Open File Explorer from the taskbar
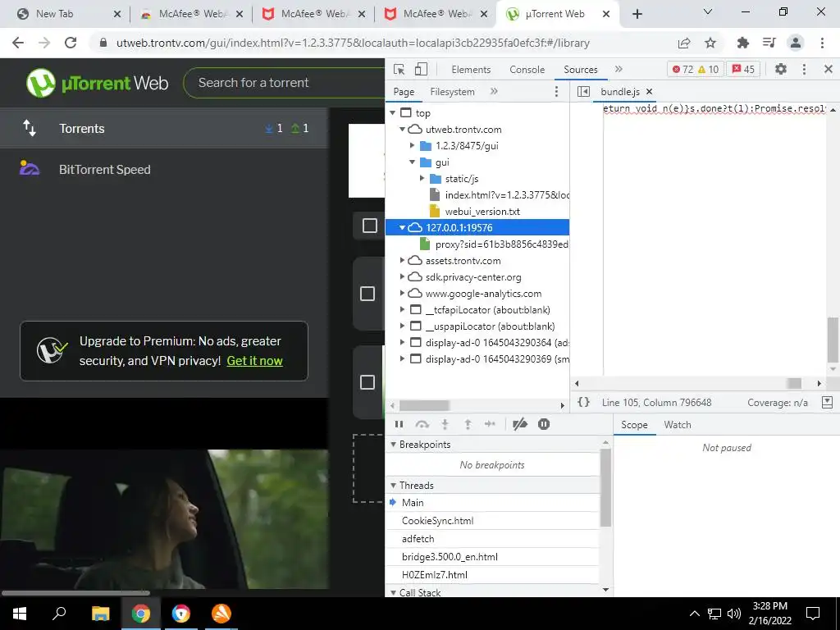 coord(100,614)
